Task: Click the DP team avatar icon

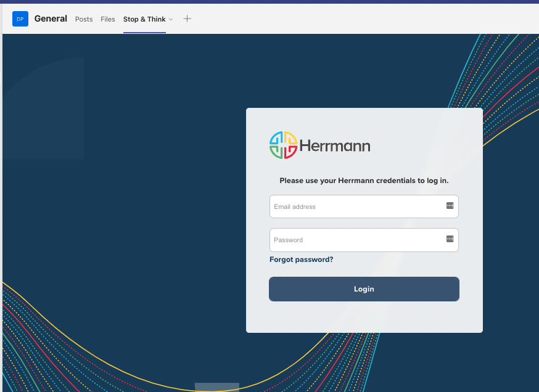Action: tap(20, 19)
